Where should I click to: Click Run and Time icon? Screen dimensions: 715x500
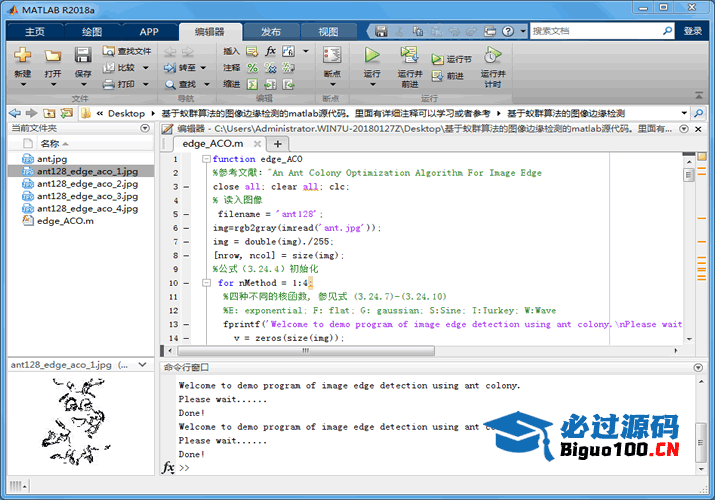[493, 55]
